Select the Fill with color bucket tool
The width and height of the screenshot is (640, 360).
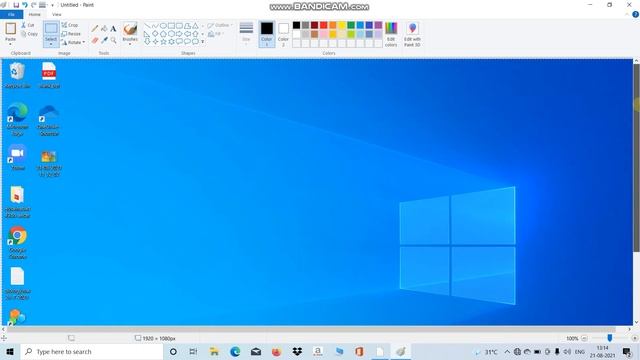[x=104, y=29]
